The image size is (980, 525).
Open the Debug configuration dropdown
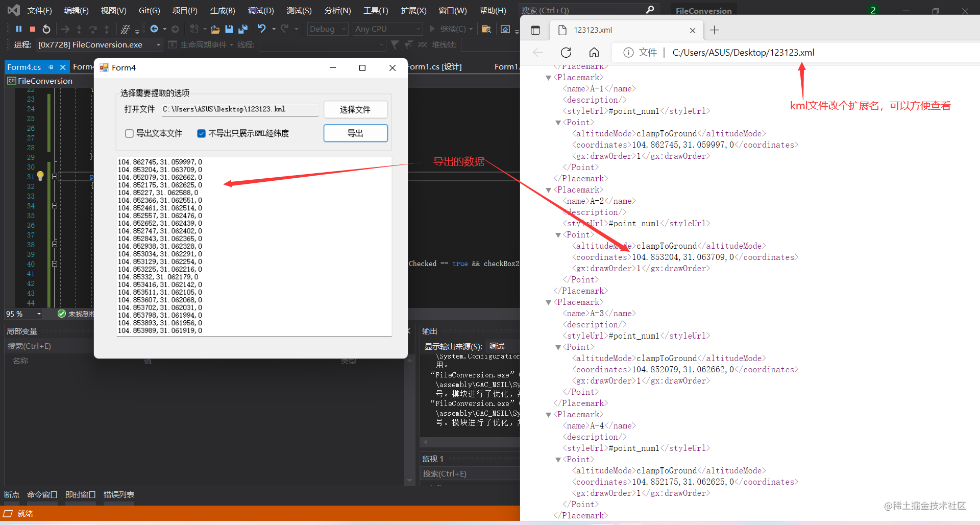point(328,29)
